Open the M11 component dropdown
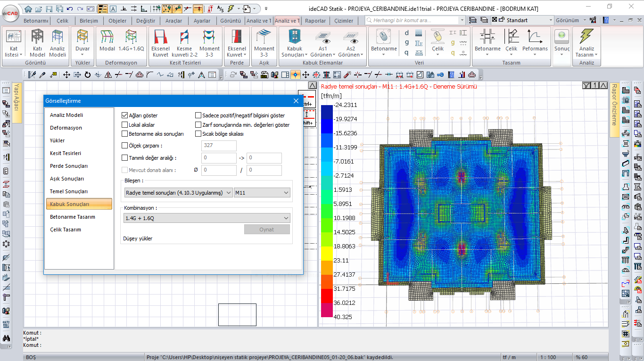644x361 pixels. (262, 193)
